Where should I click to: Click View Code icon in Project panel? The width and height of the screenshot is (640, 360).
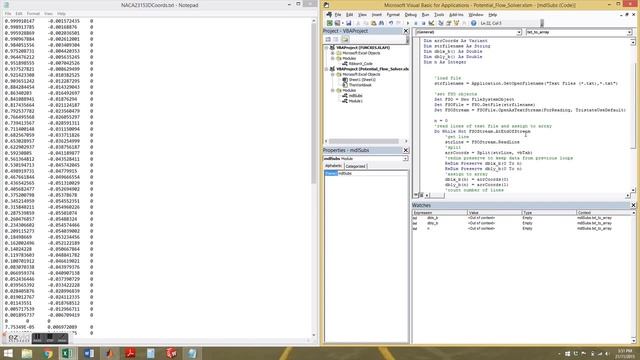tap(328, 39)
